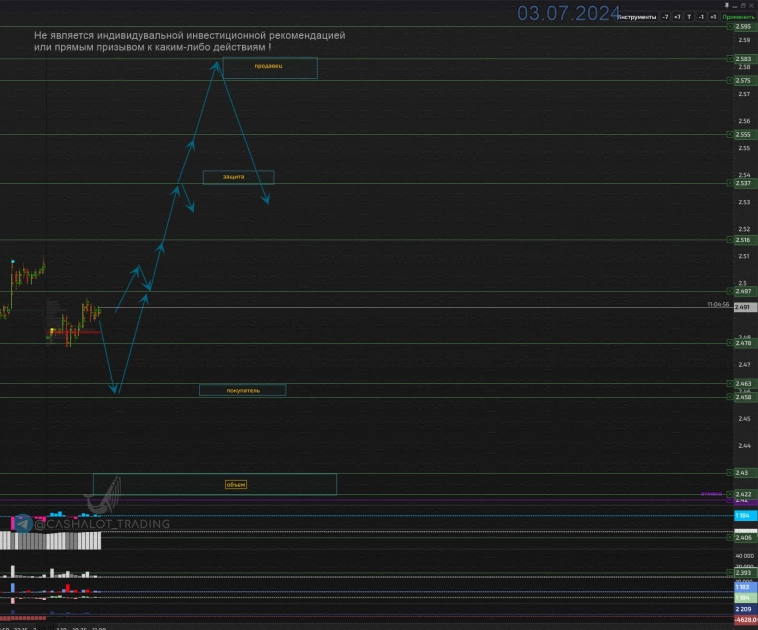758x630 pixels.
Task: Select the продавец zone rectangle
Action: coord(269,67)
